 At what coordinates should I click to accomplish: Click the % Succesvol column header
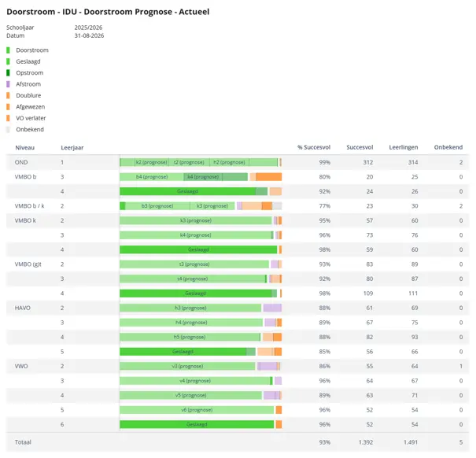click(x=314, y=147)
